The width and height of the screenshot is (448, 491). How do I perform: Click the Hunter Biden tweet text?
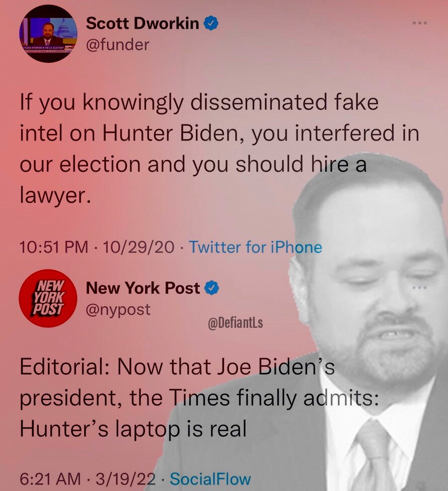pos(219,149)
